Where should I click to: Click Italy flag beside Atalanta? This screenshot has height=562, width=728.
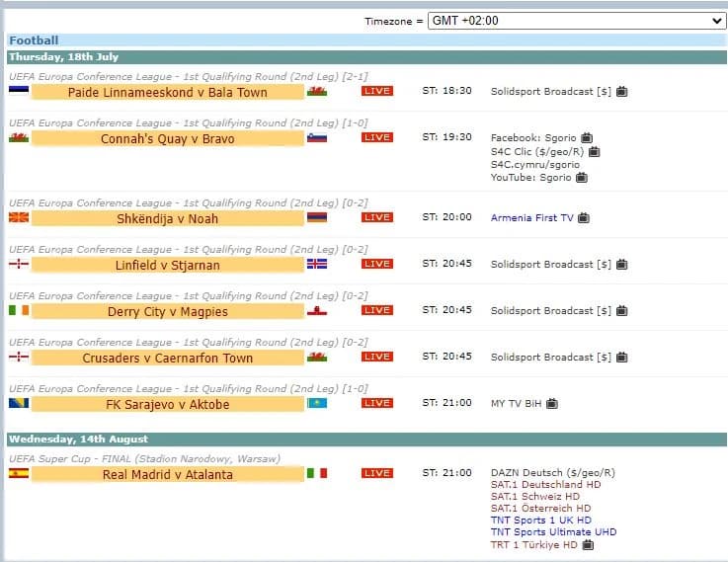point(317,473)
